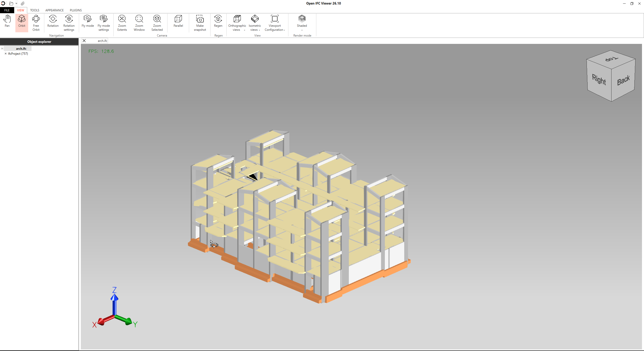Select the Pan navigation tool

(x=7, y=23)
